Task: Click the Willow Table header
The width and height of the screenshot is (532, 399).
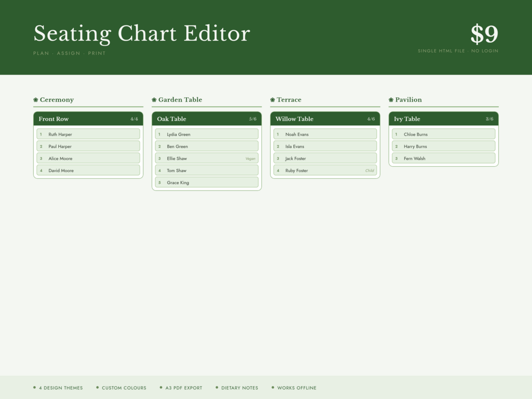Action: click(325, 119)
